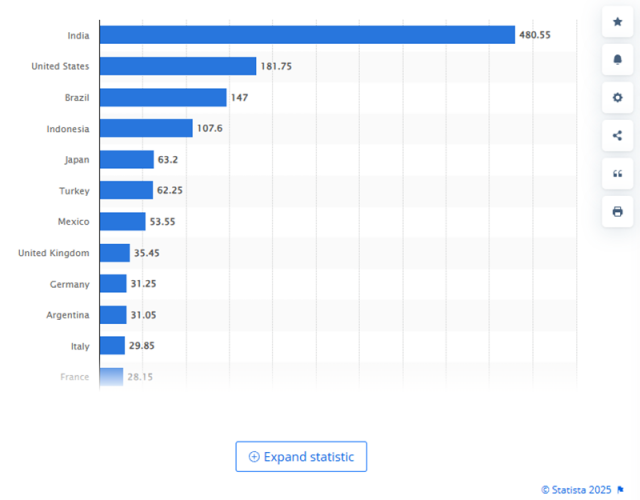Click the United Kingdom axis label
The width and height of the screenshot is (640, 500).
coord(53,253)
